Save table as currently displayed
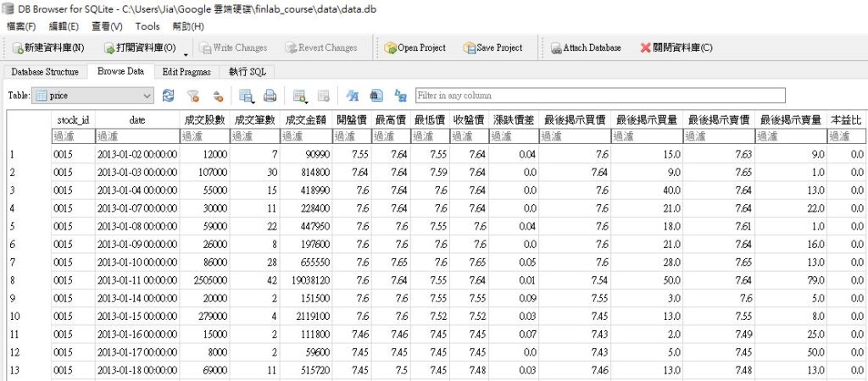Viewport: 868px width, 381px height. pos(247,96)
